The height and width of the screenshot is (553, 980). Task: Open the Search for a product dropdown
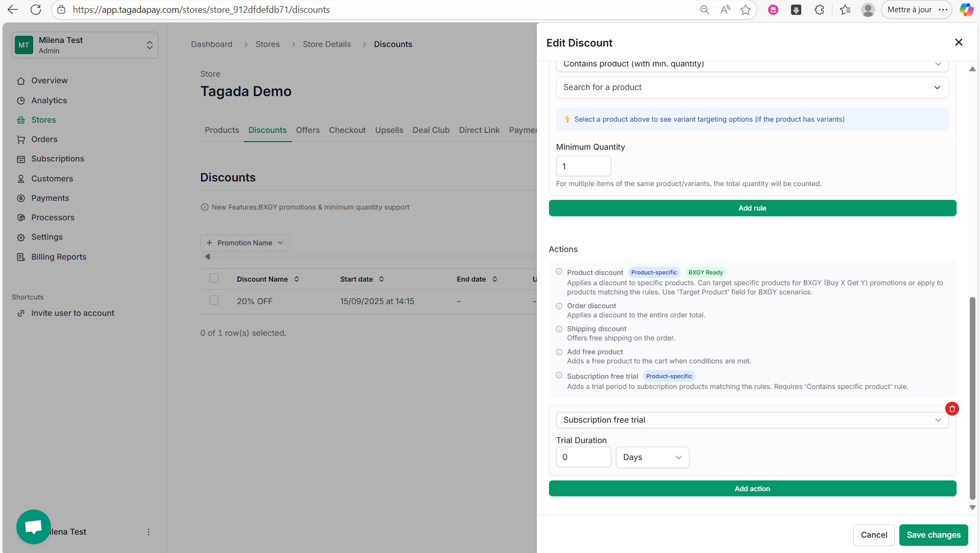pos(752,87)
